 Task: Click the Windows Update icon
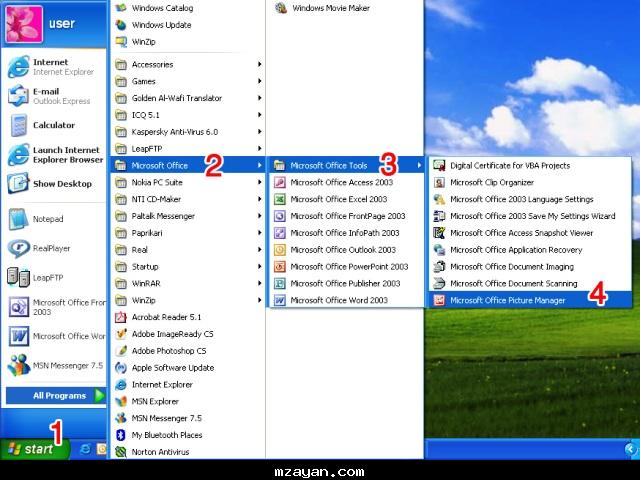pos(121,25)
